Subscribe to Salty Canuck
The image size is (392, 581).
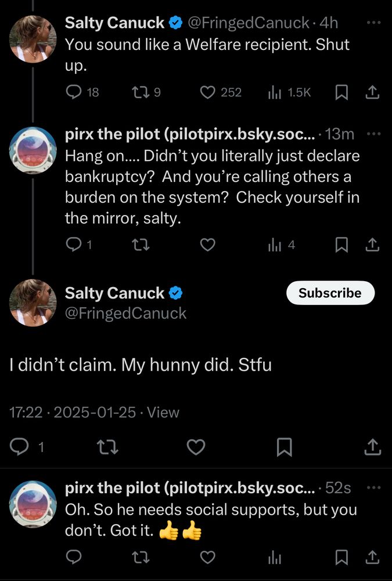click(x=330, y=293)
